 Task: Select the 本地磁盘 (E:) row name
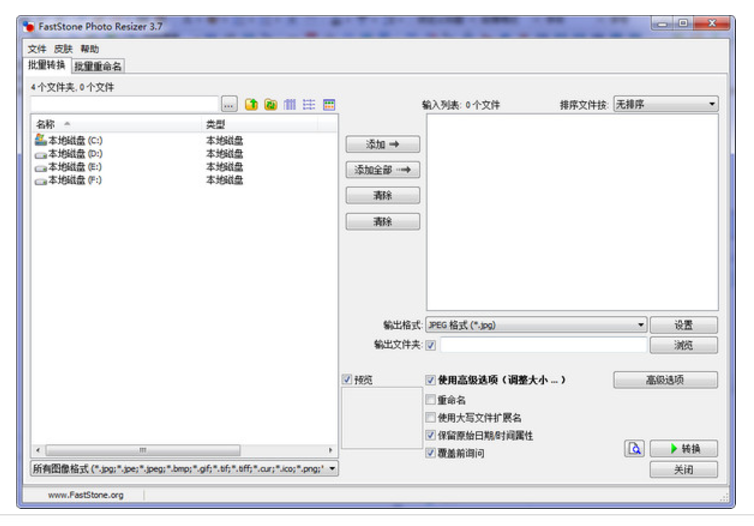pos(75,167)
